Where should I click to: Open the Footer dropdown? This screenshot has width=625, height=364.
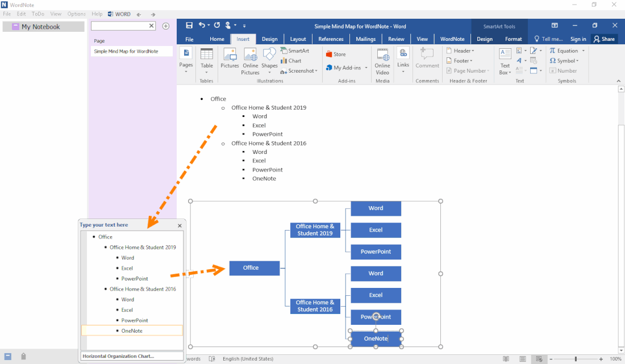459,61
